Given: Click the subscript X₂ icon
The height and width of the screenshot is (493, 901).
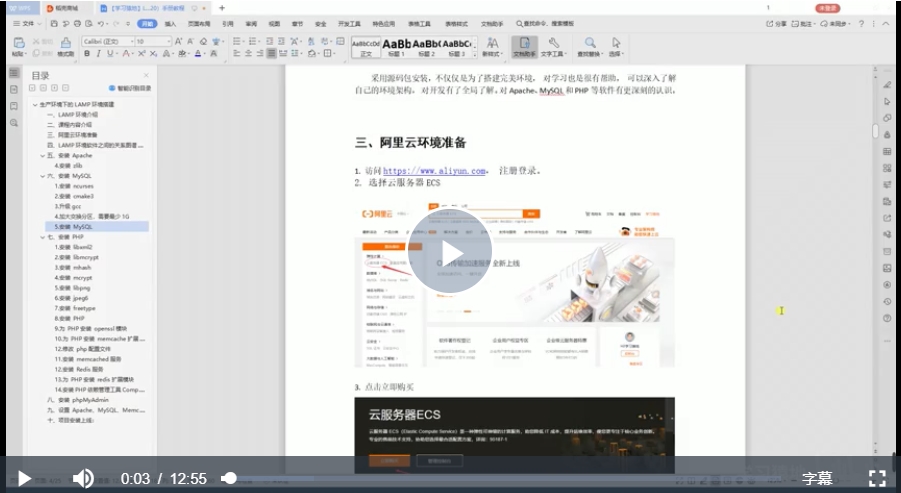Looking at the screenshot, I should pyautogui.click(x=153, y=53).
